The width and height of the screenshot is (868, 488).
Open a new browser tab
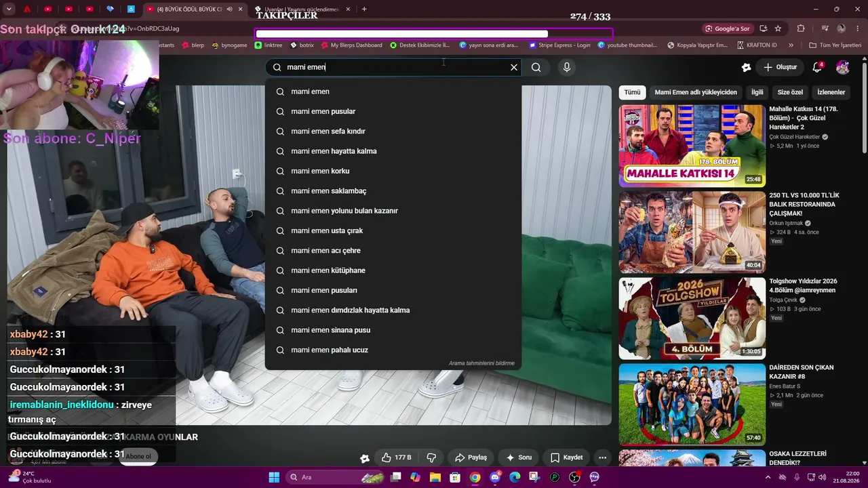pos(364,9)
